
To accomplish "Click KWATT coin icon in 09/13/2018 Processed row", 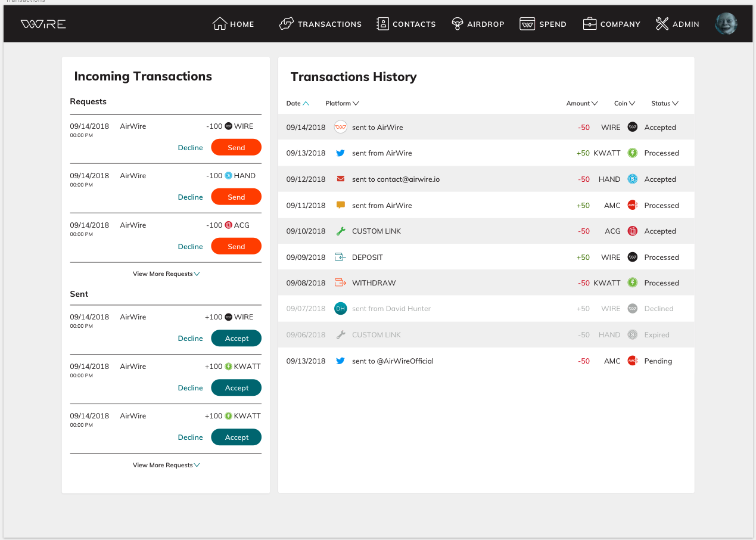I will click(x=633, y=153).
